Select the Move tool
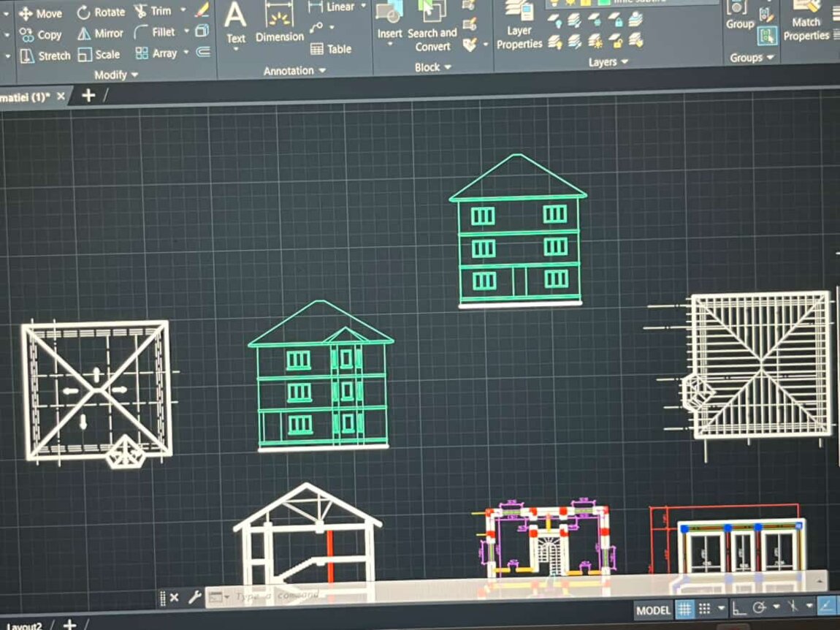The width and height of the screenshot is (840, 630). coord(40,13)
